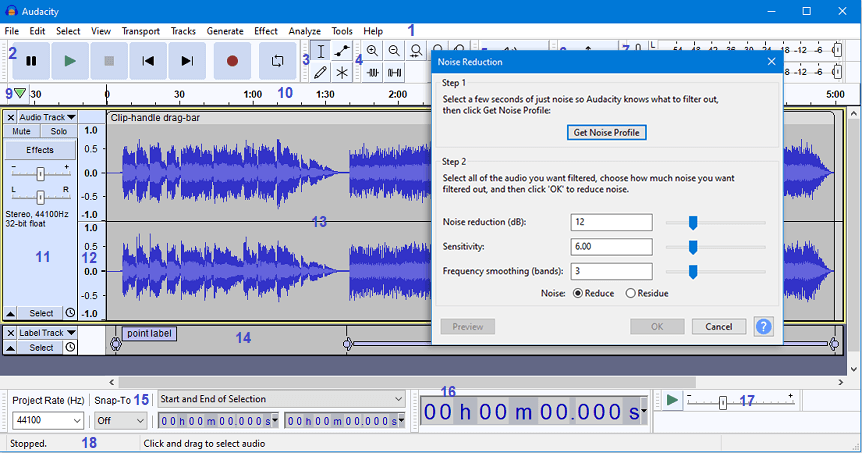This screenshot has height=453, width=862.
Task: Click the Label Track Select button
Action: point(41,347)
